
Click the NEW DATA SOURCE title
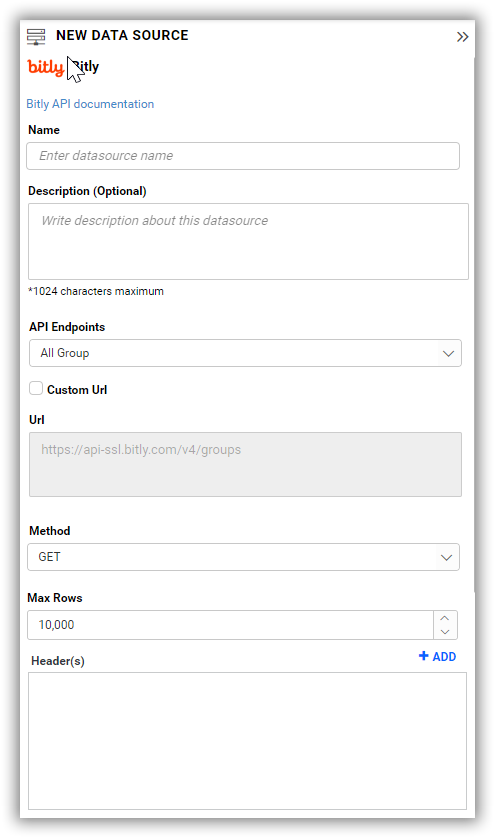click(122, 35)
